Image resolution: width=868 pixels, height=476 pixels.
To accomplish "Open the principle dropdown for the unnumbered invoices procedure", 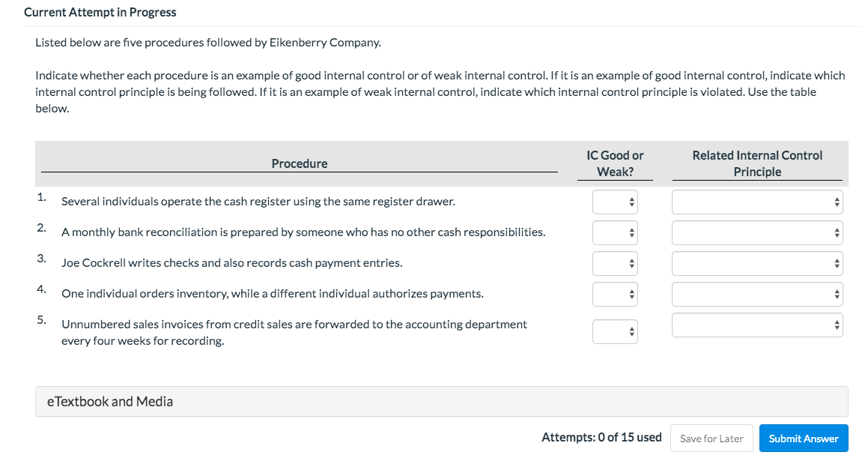I will tap(756, 325).
